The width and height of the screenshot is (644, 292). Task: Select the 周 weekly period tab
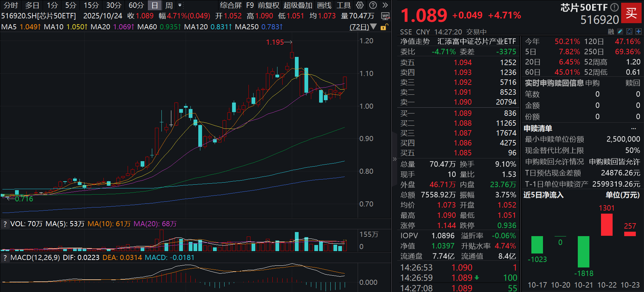[x=169, y=5]
